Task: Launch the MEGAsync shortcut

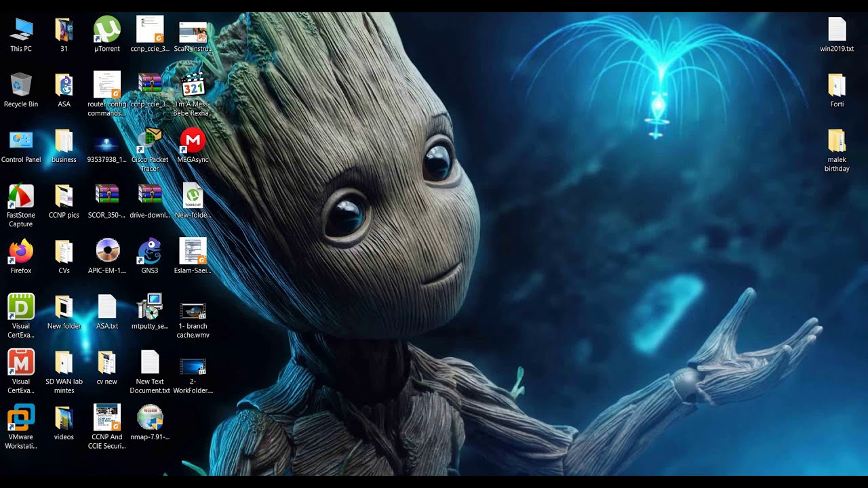Action: point(193,141)
